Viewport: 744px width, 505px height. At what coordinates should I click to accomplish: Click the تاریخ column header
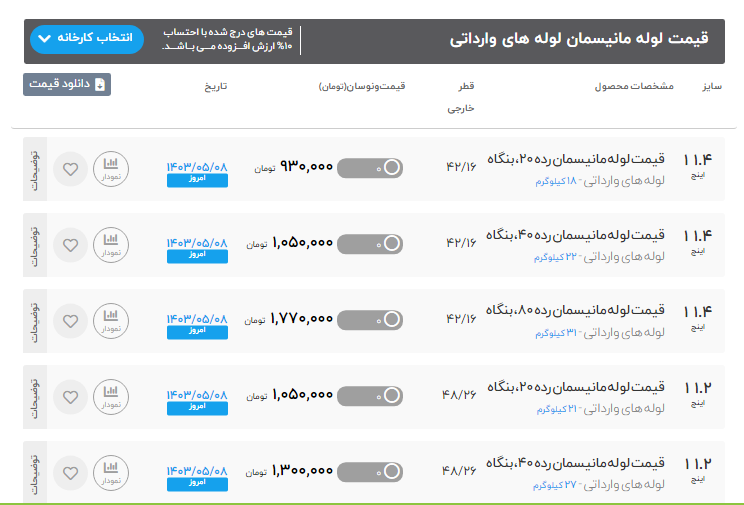[x=216, y=87]
